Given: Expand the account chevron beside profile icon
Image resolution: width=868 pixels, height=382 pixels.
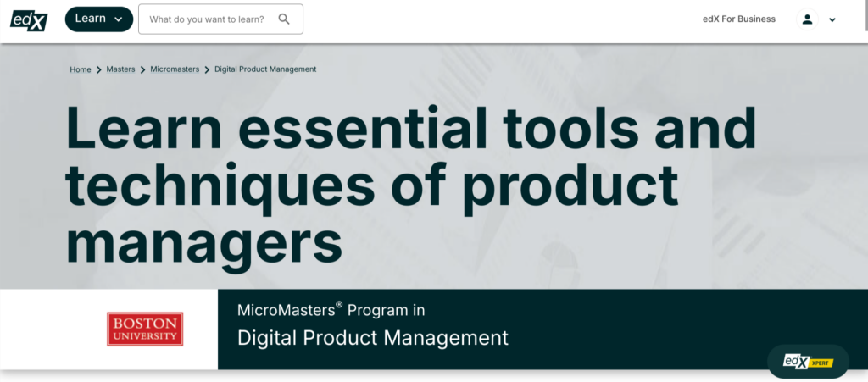Looking at the screenshot, I should (x=832, y=19).
